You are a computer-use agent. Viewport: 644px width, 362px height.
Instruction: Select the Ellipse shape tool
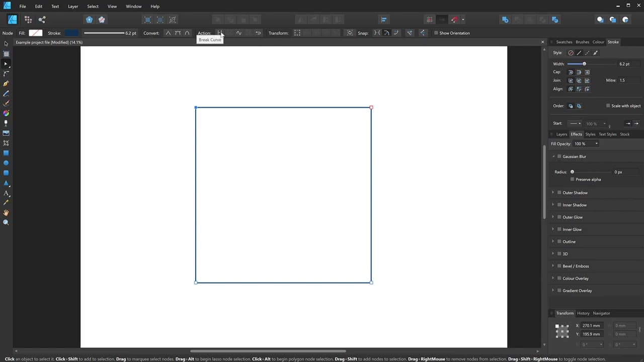coord(6,163)
